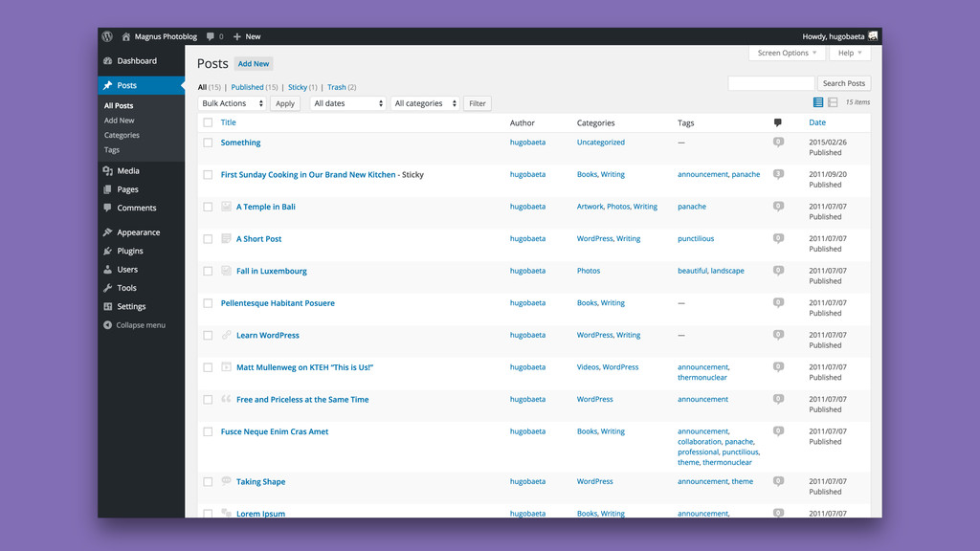
Task: Check the First Sunday Cooking post checkbox
Action: point(208,175)
